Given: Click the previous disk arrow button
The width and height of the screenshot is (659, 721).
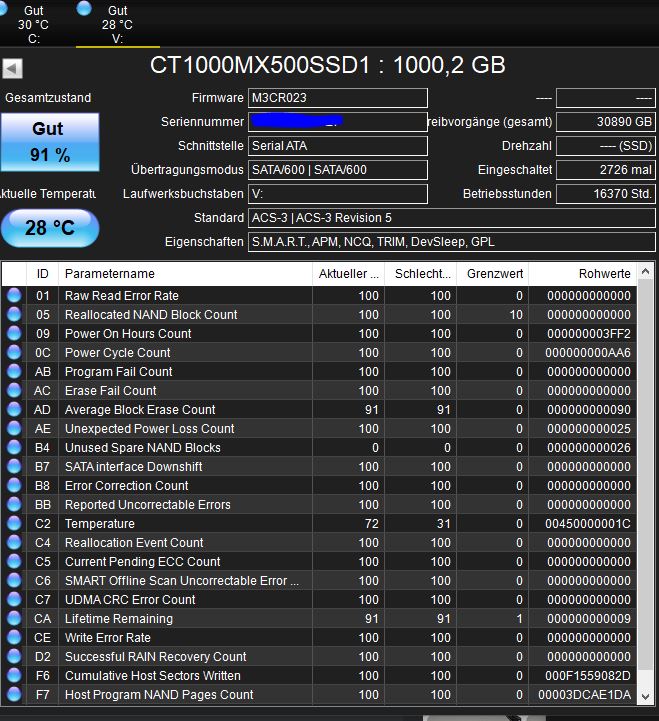Looking at the screenshot, I should pos(12,69).
